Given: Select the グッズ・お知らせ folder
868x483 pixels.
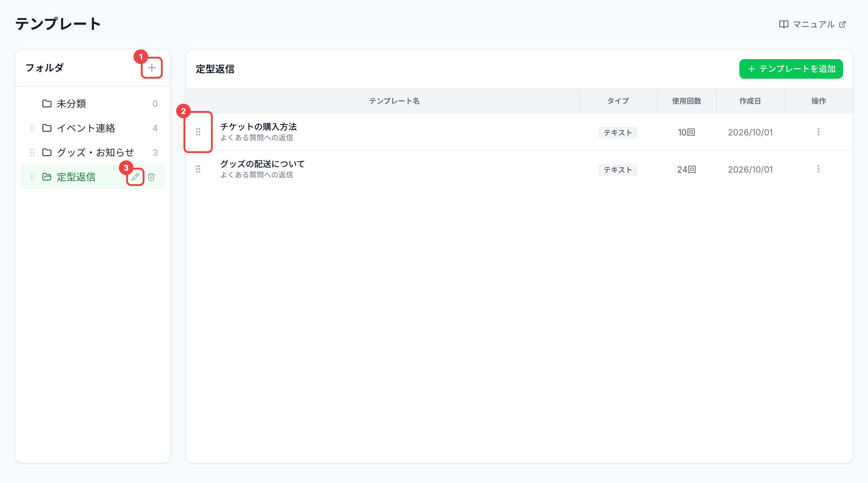Looking at the screenshot, I should pos(93,152).
